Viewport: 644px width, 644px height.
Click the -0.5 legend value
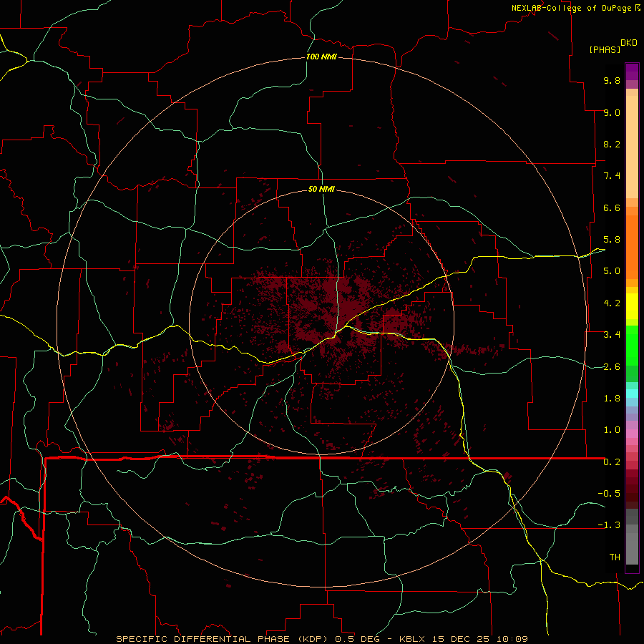pyautogui.click(x=609, y=494)
